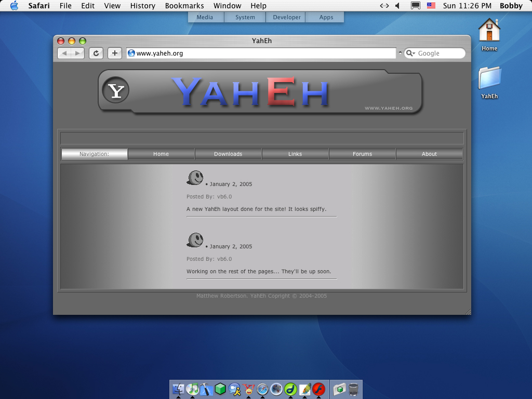Open iChat AIM icon in Dock
The height and width of the screenshot is (399, 532).
(234, 389)
